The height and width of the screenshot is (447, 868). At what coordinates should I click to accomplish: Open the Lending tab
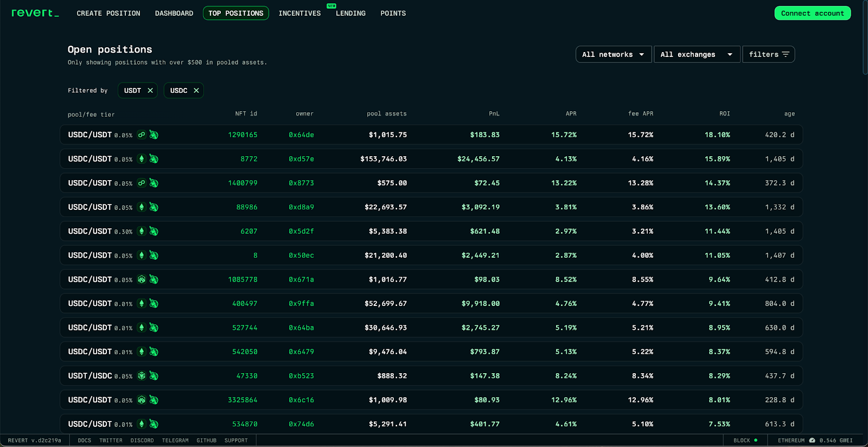[350, 13]
